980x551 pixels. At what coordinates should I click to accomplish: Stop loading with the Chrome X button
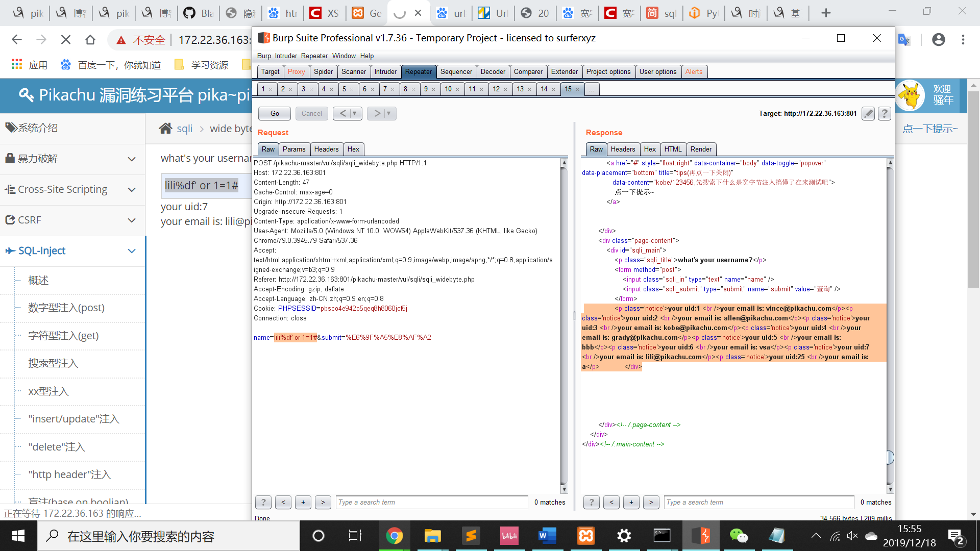point(66,40)
